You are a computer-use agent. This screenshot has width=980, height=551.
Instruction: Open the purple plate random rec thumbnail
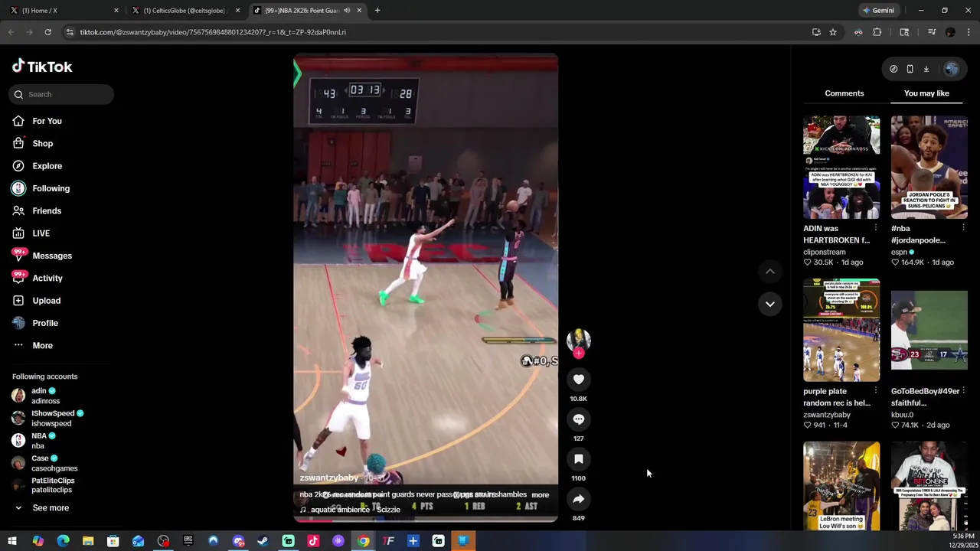[841, 330]
